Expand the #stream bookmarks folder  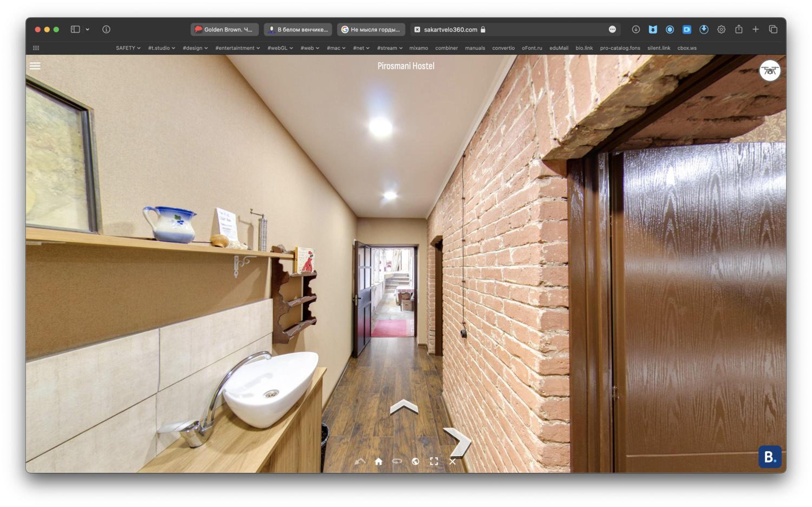[x=390, y=48]
